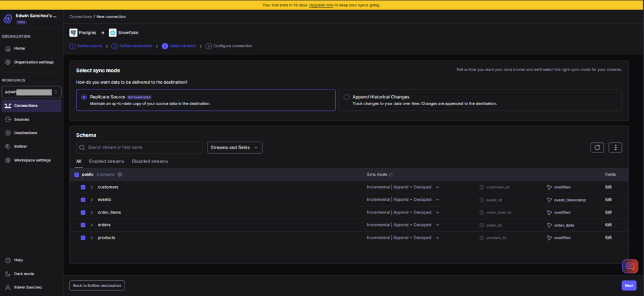Expand the orders stream row
The image size is (644, 296).
pyautogui.click(x=92, y=225)
